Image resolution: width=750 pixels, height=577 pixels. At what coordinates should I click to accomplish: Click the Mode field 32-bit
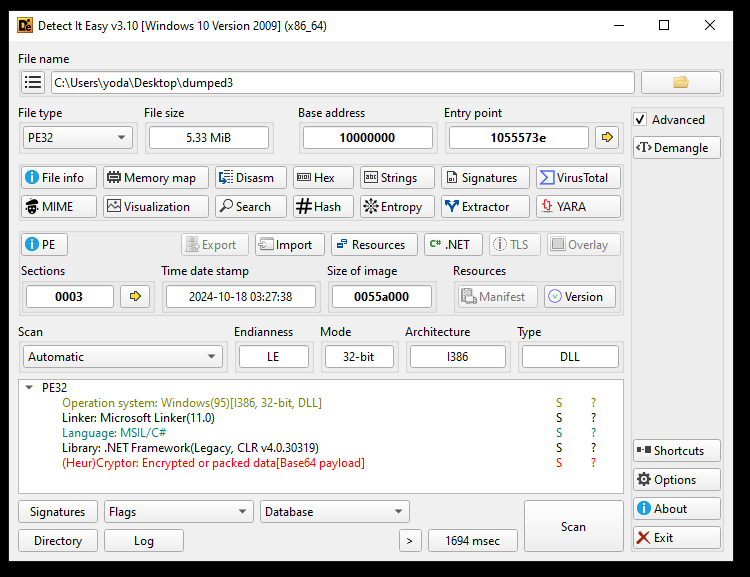[359, 356]
